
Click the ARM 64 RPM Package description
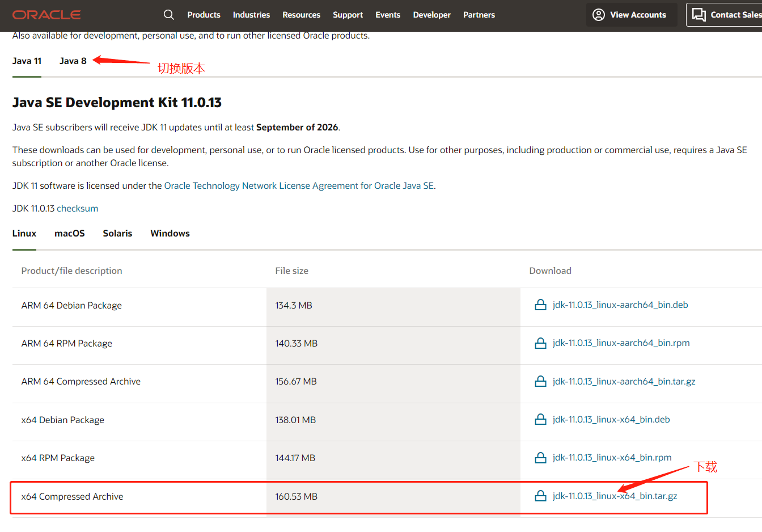pos(67,343)
